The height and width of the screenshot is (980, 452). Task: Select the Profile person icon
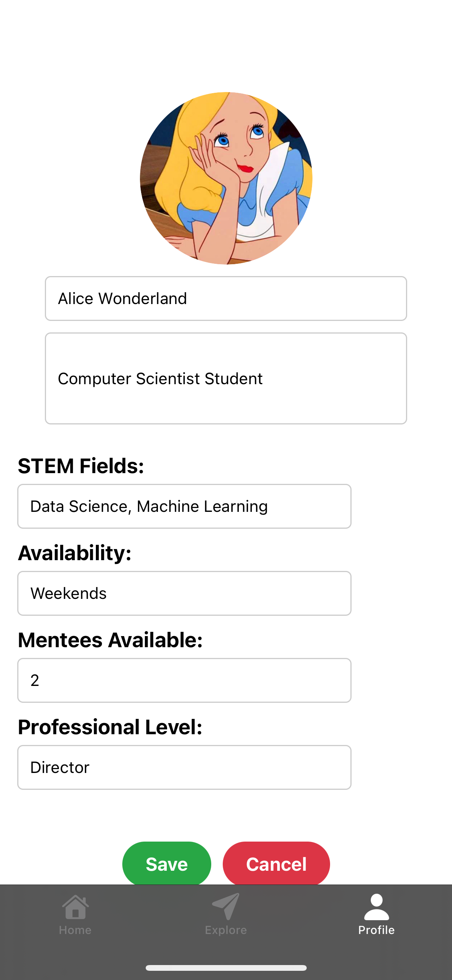coord(376,907)
